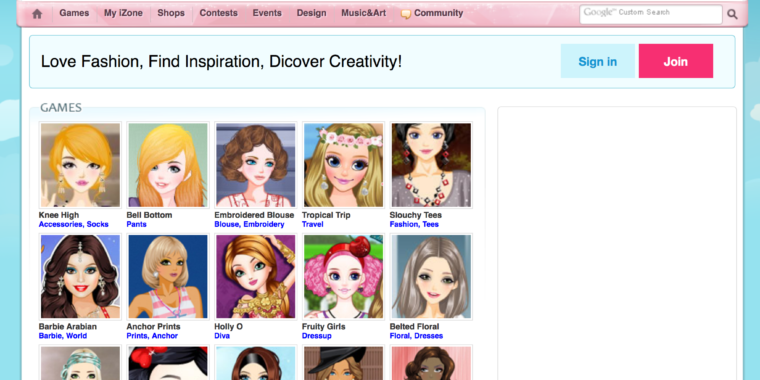760x380 pixels.
Task: Follow the Pants tag link
Action: coord(136,224)
